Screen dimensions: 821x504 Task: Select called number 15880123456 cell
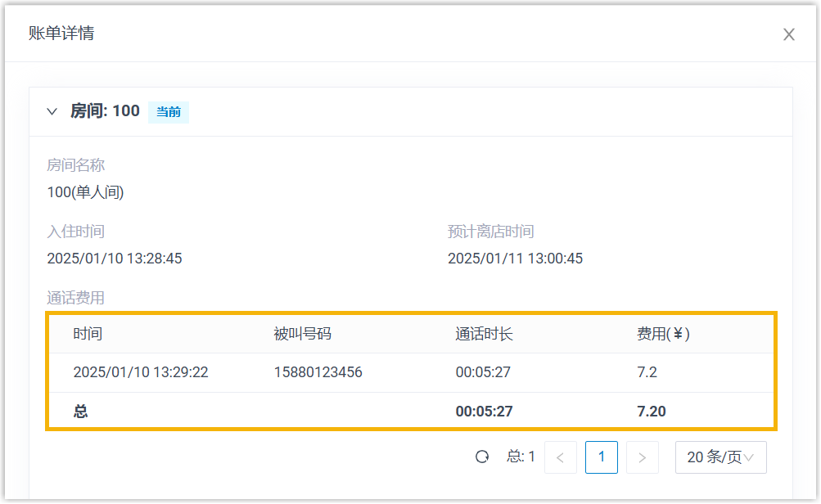(x=318, y=372)
